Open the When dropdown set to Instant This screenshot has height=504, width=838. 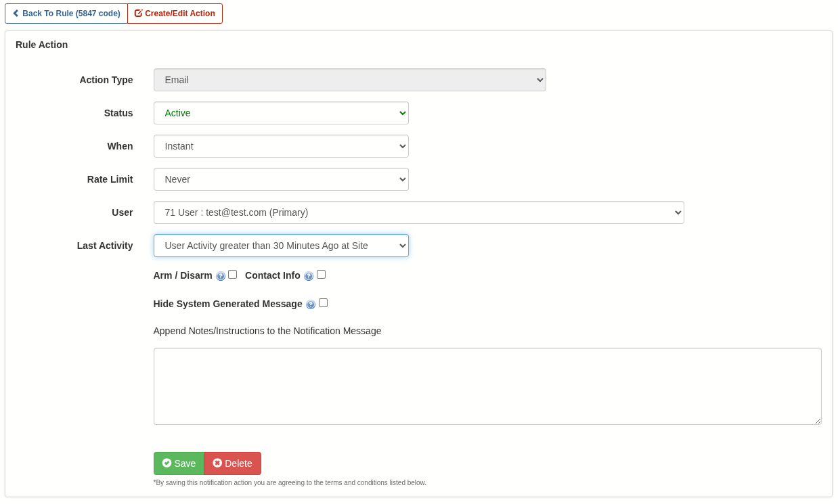[x=281, y=146]
